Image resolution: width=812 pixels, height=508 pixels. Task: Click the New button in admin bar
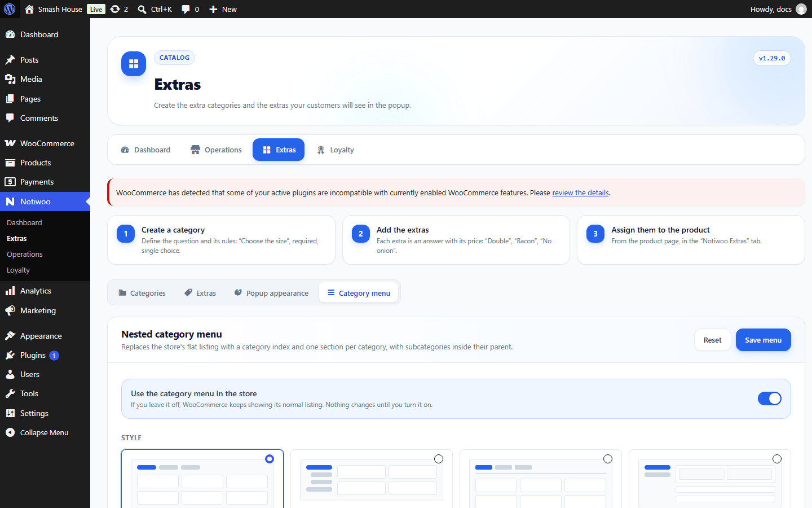pos(223,9)
